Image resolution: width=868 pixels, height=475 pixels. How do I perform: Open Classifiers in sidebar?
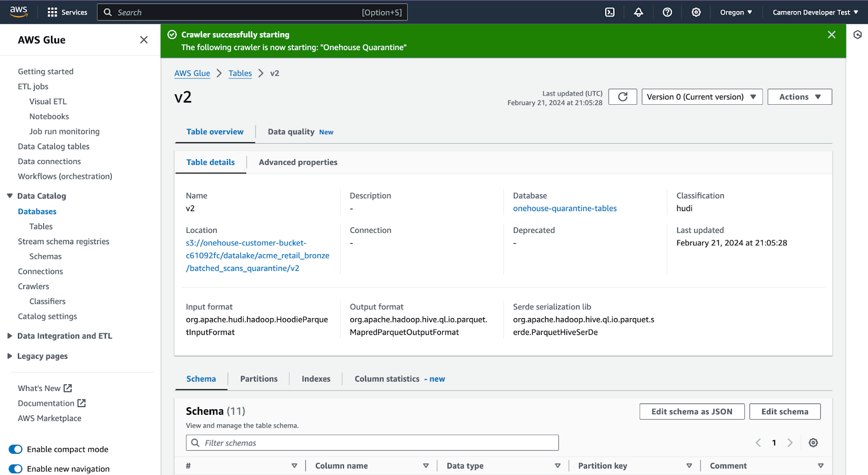coord(47,301)
